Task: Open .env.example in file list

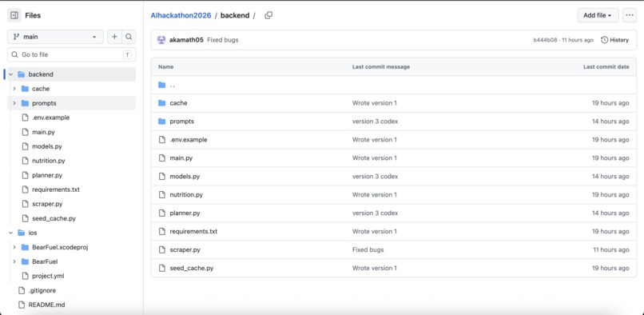Action: point(189,140)
